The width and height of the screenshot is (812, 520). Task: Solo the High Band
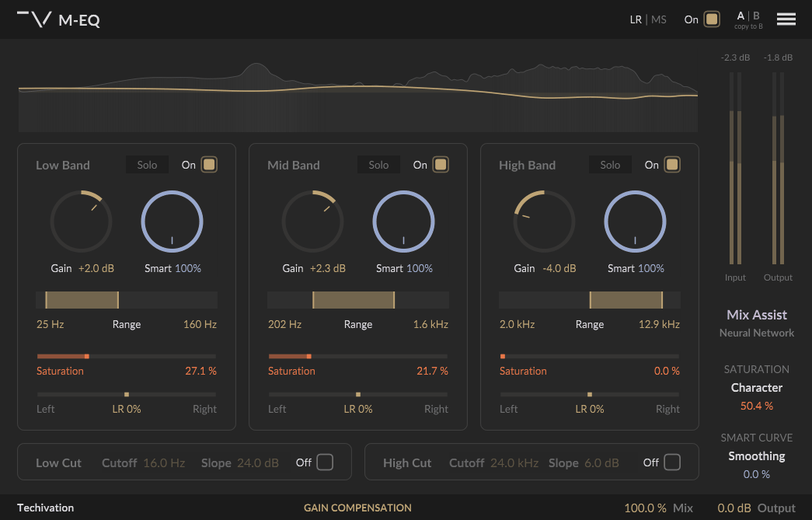click(x=610, y=165)
